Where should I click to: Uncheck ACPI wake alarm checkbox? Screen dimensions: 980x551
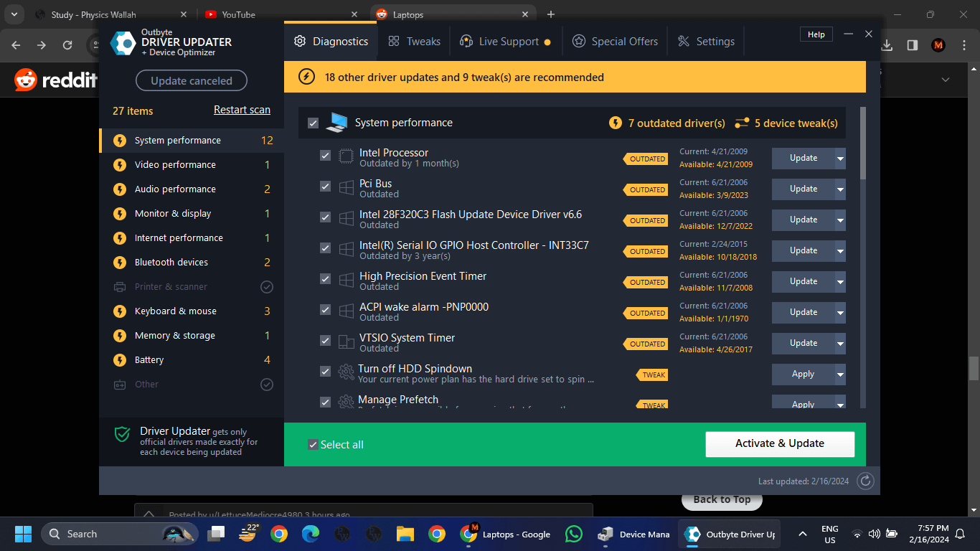[325, 310]
